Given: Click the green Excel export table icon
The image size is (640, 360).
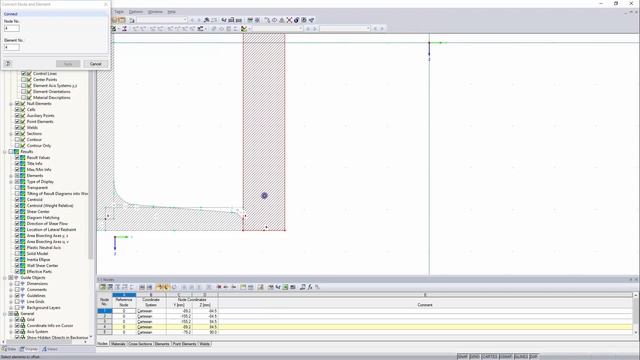Looking at the screenshot, I should coord(285,287).
